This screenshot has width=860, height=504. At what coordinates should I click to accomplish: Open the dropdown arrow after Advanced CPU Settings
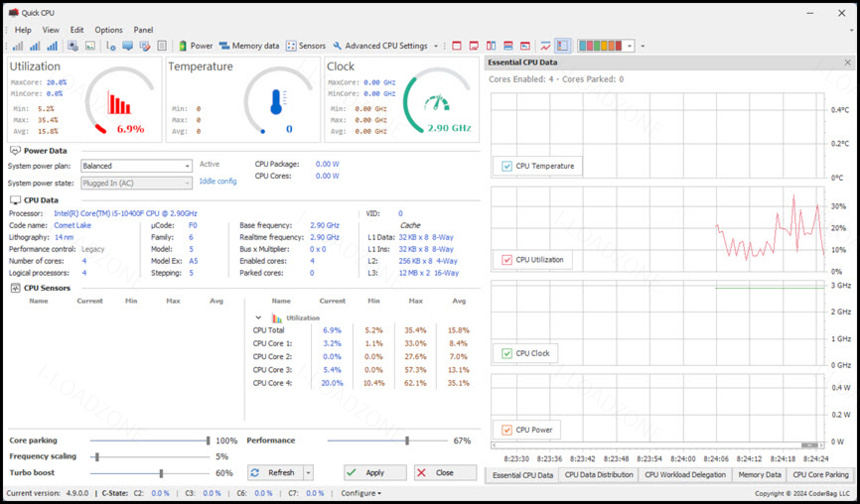[436, 46]
